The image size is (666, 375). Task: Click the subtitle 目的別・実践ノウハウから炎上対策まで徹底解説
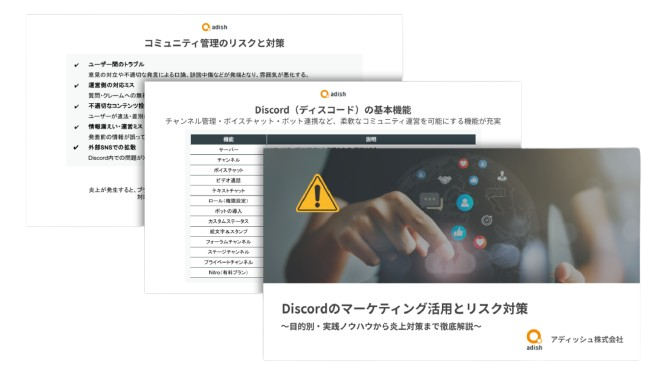pyautogui.click(x=381, y=327)
